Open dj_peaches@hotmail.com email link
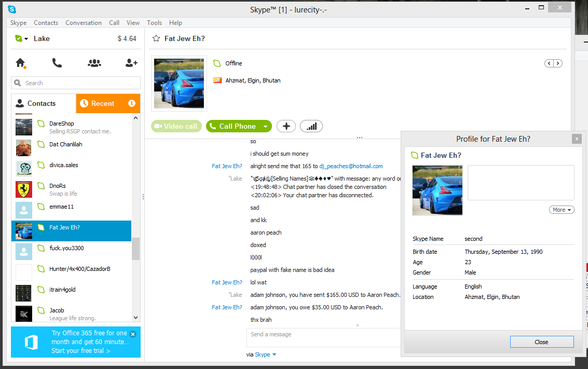Screen dimensions: 588x369 point(351,166)
